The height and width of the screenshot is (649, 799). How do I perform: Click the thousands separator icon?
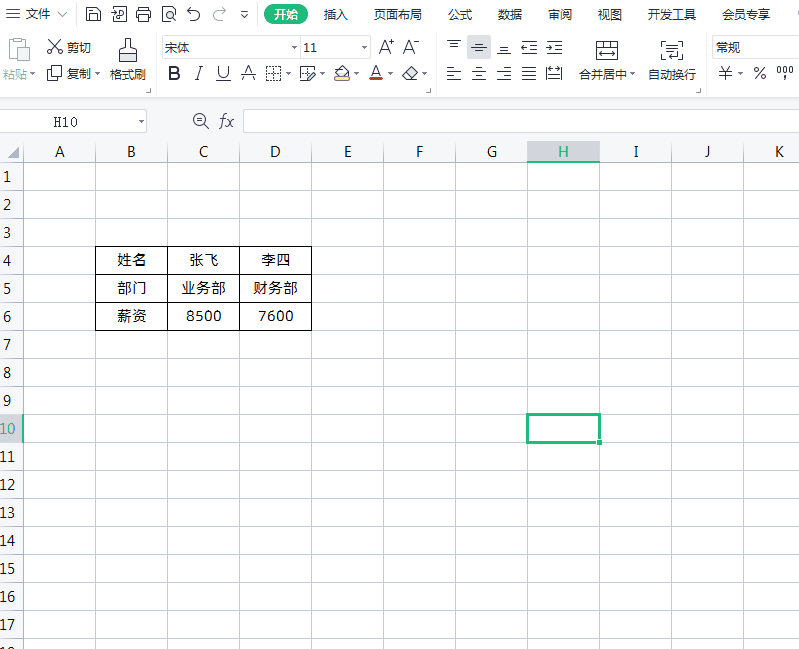coord(785,73)
